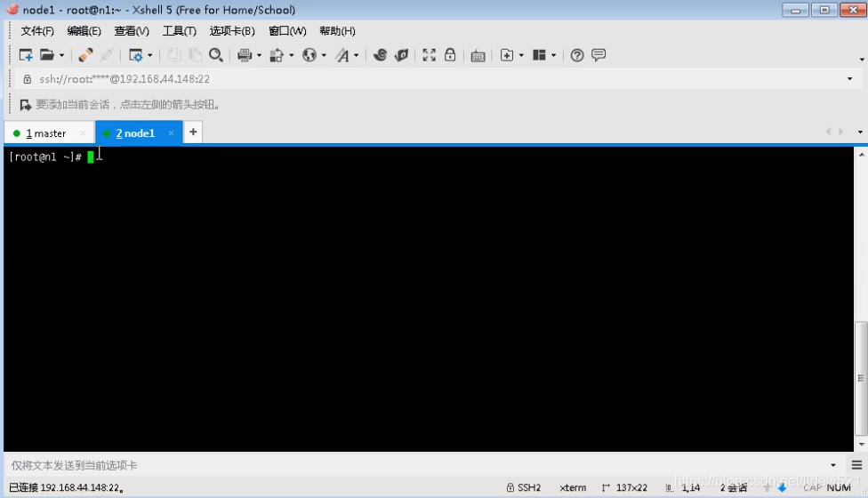This screenshot has height=498, width=868.
Task: Click the Print icon in toolbar
Action: point(244,55)
